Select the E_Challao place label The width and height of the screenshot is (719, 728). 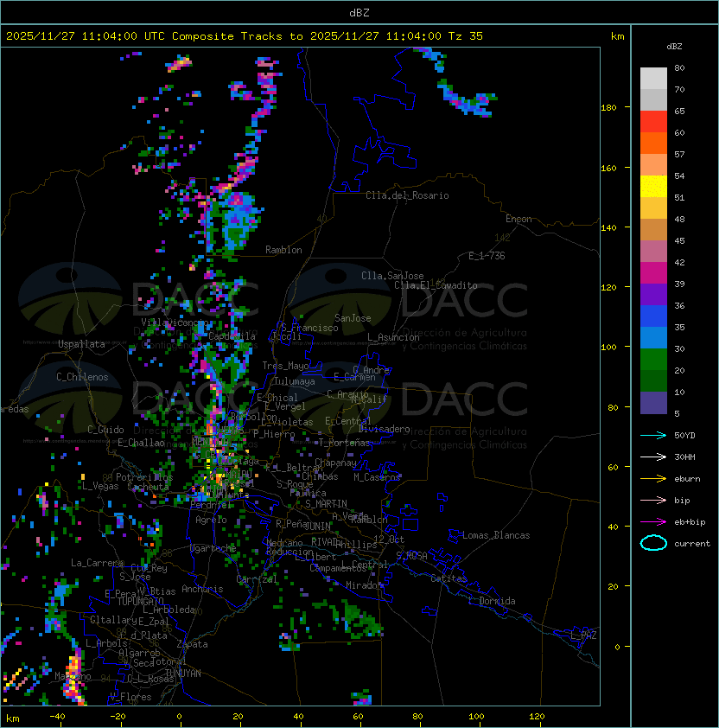(x=141, y=443)
